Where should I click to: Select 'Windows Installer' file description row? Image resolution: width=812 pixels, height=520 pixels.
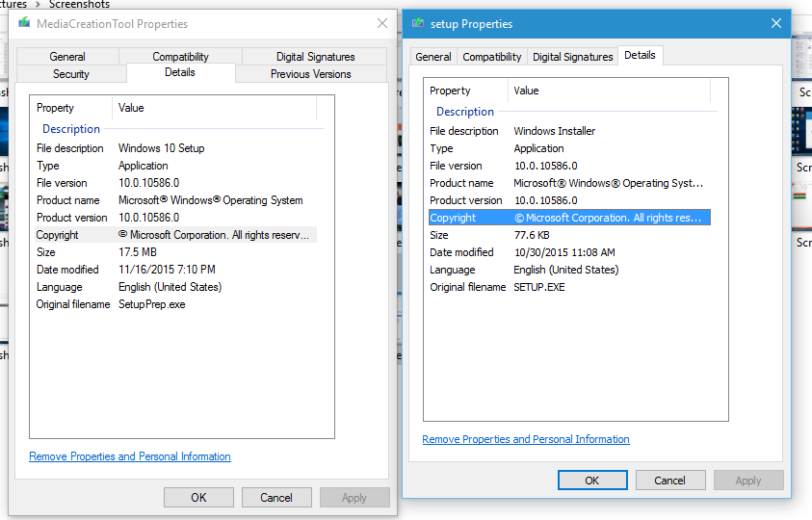[x=569, y=131]
